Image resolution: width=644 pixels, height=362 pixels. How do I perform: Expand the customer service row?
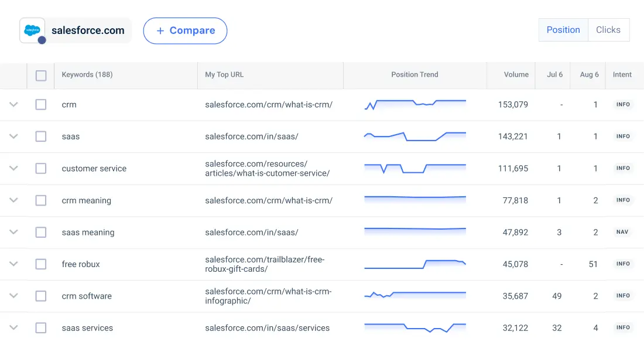pyautogui.click(x=13, y=168)
